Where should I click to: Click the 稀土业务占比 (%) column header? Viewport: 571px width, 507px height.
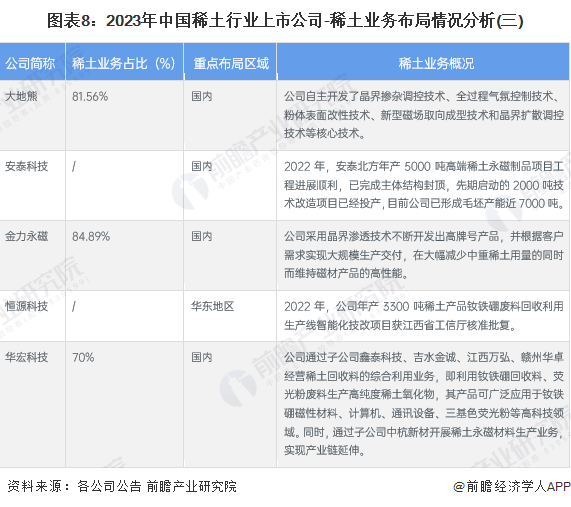[124, 64]
